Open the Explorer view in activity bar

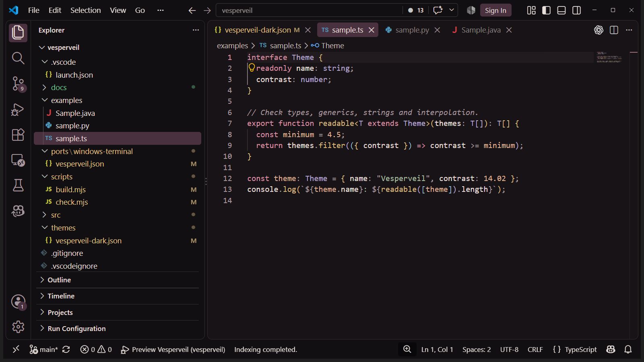pos(18,32)
